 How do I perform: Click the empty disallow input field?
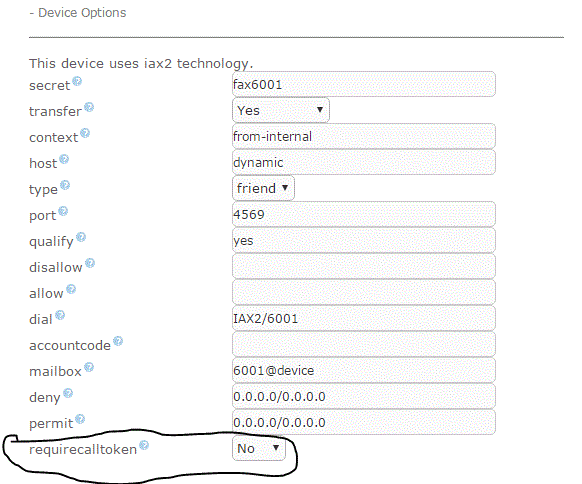coord(364,266)
